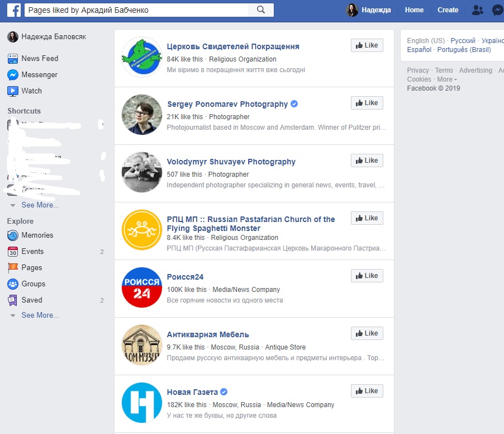Click the Watch icon in sidebar

[x=13, y=91]
